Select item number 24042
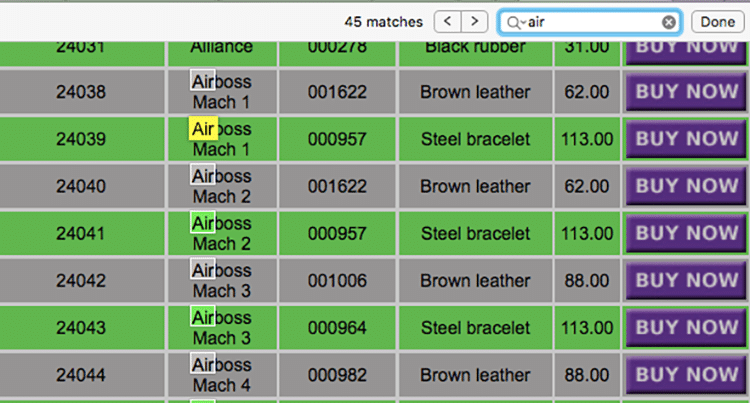This screenshot has height=403, width=750. [x=81, y=280]
